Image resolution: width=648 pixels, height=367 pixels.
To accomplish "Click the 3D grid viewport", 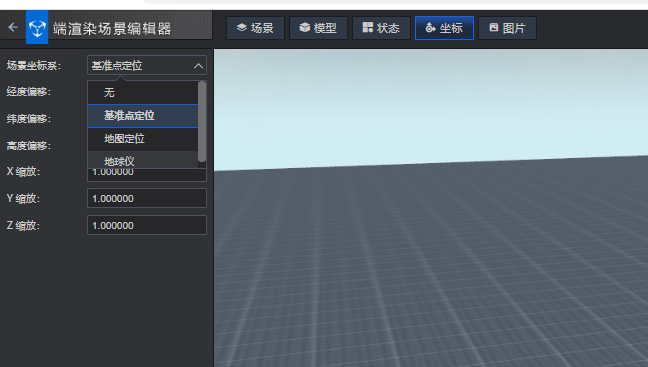I will click(431, 208).
